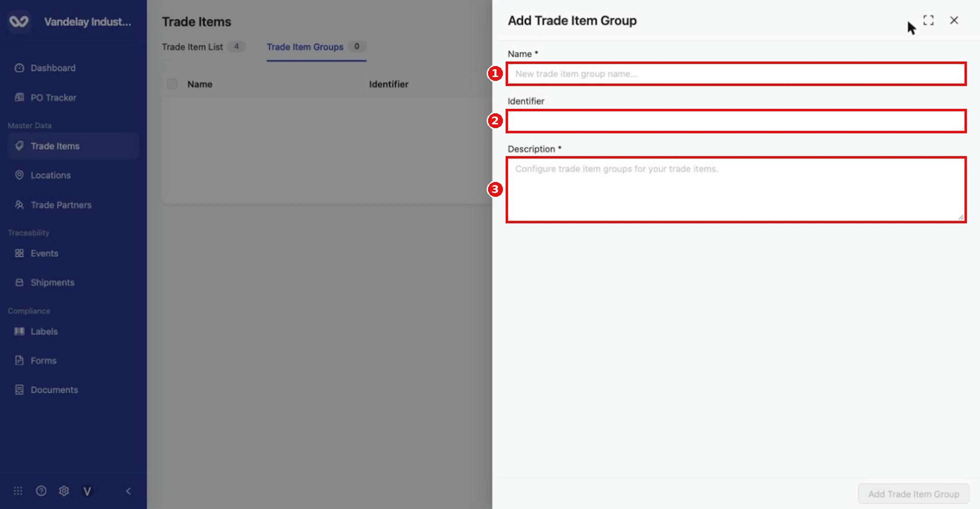Click the Vandelay Industries logo icon
Viewport: 980px width, 509px height.
click(x=19, y=22)
